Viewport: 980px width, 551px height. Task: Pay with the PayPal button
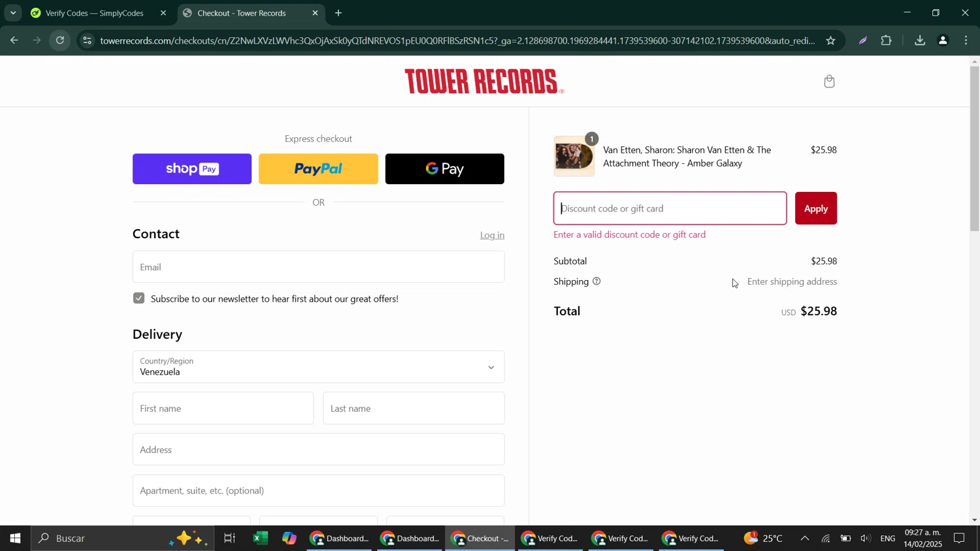318,169
